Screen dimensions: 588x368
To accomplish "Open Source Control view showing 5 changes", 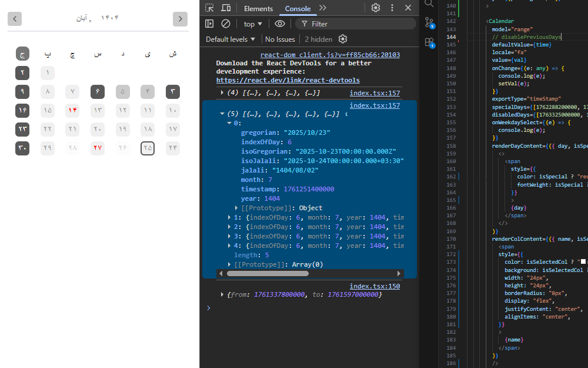I will (x=429, y=21).
